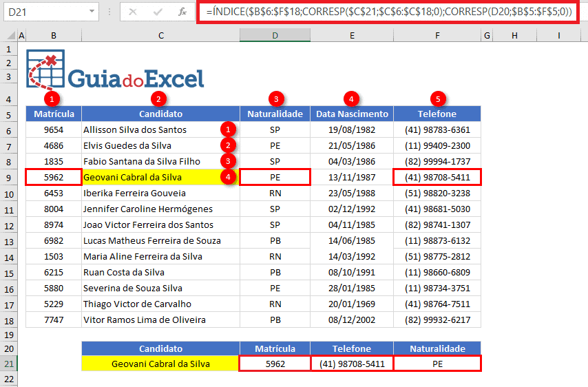
Task: Click the Naturalidade header in row 20
Action: tap(437, 348)
